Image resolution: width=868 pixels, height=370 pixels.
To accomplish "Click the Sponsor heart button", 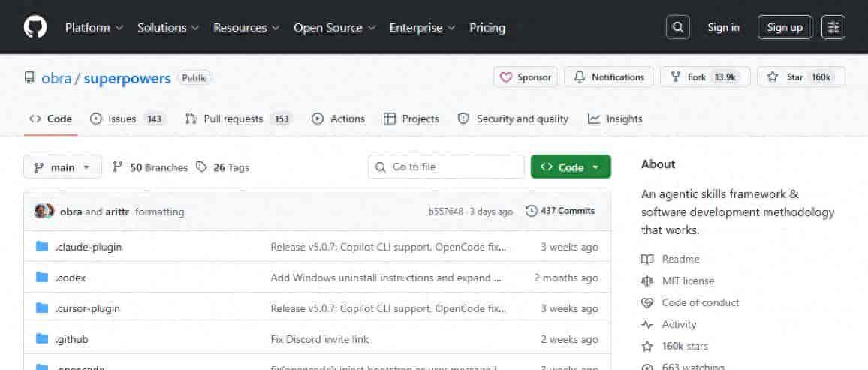I will (x=525, y=77).
